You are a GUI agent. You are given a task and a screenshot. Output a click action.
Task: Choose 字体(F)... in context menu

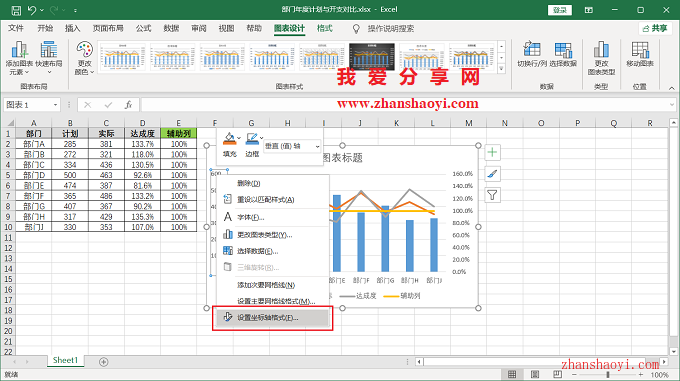click(x=272, y=218)
